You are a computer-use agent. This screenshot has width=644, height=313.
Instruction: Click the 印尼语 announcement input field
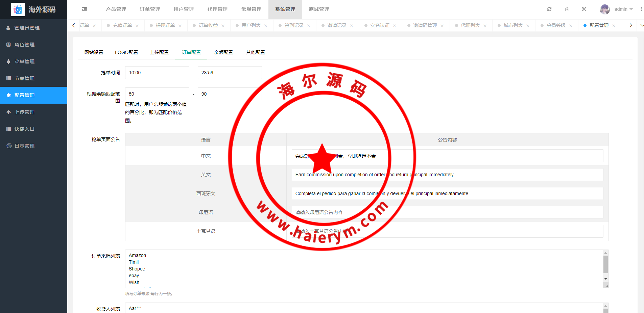(447, 212)
